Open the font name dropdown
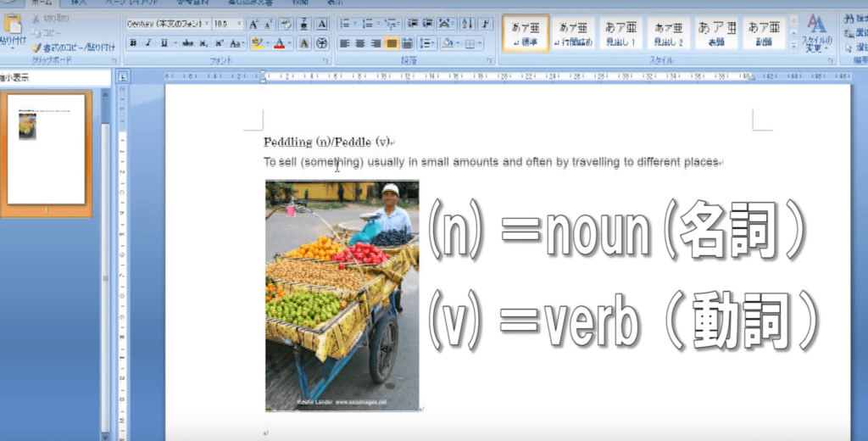 (206, 25)
